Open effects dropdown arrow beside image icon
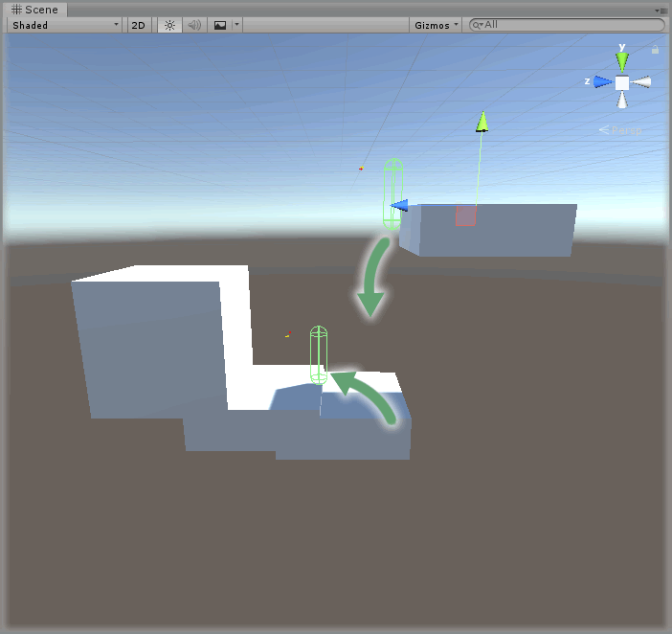The image size is (672, 634). point(237,25)
